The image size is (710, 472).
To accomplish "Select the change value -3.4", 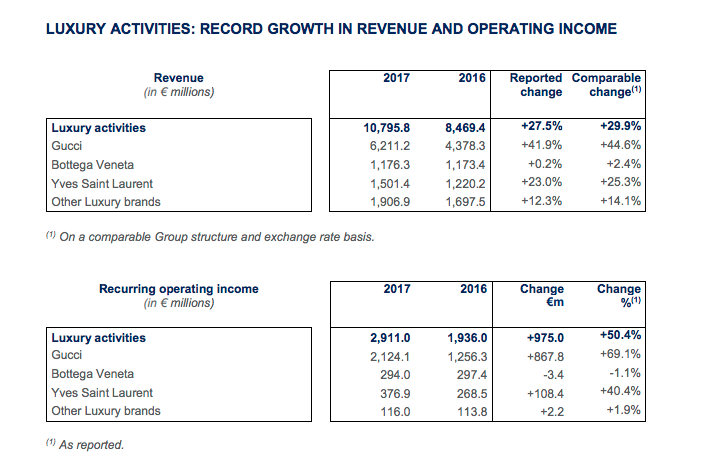I will [552, 375].
